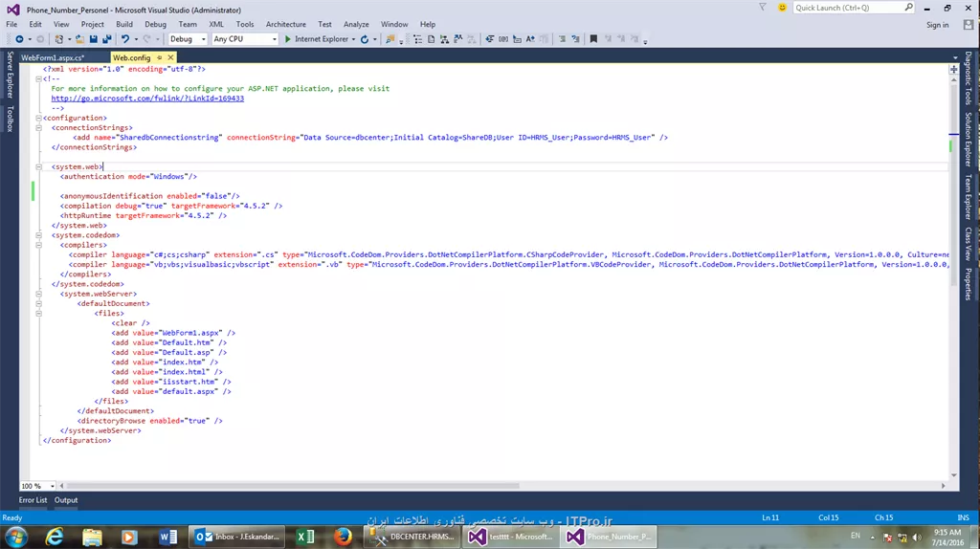The width and height of the screenshot is (980, 549).
Task: Open Firefox from the taskbar
Action: [343, 537]
